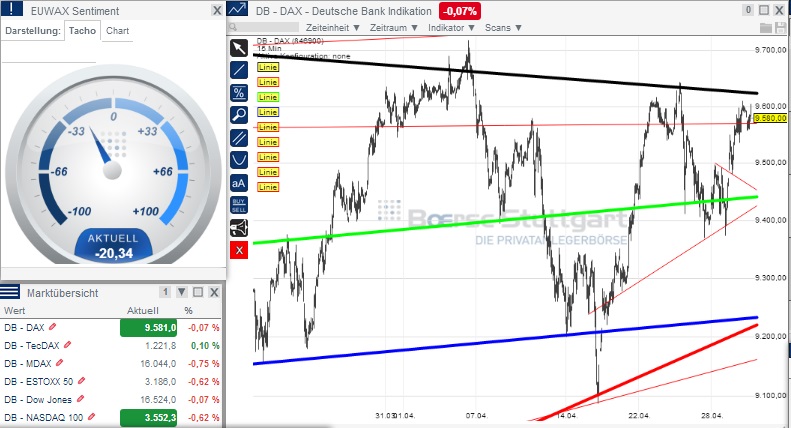Click the "1" counter box in Marktübersicht
791x428 pixels.
tap(165, 292)
